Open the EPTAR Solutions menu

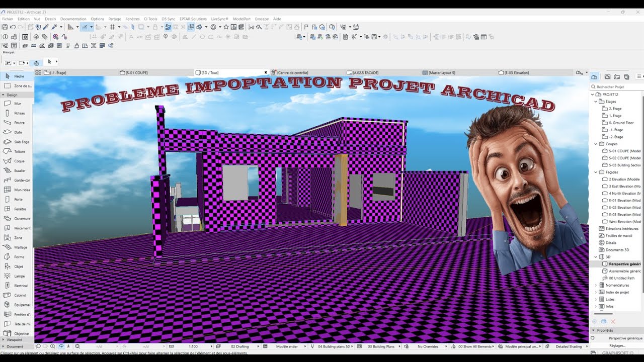(x=193, y=19)
